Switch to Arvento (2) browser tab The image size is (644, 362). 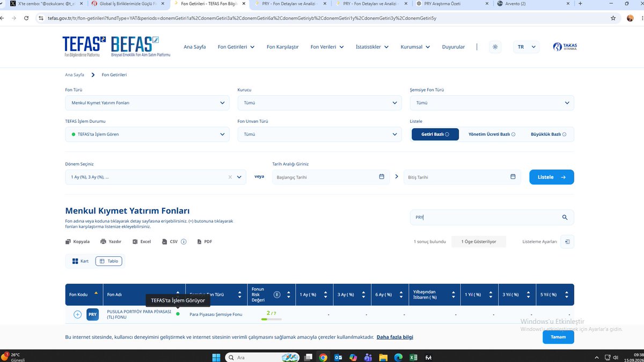(x=531, y=3)
